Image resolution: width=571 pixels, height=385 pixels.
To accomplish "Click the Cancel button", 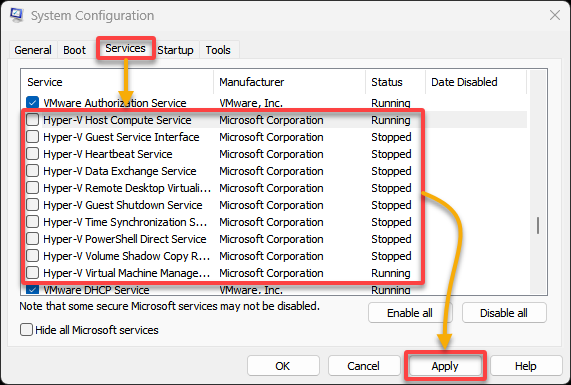I will click(363, 366).
